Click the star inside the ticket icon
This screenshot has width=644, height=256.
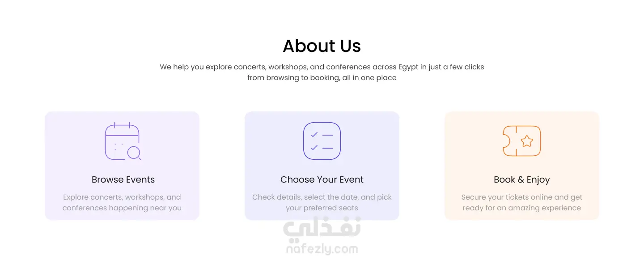pos(527,141)
